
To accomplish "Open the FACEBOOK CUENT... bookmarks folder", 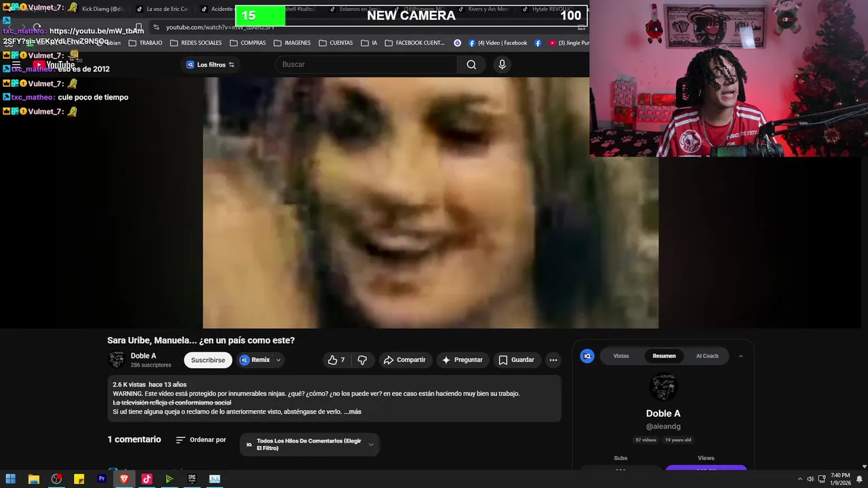I will [x=415, y=43].
